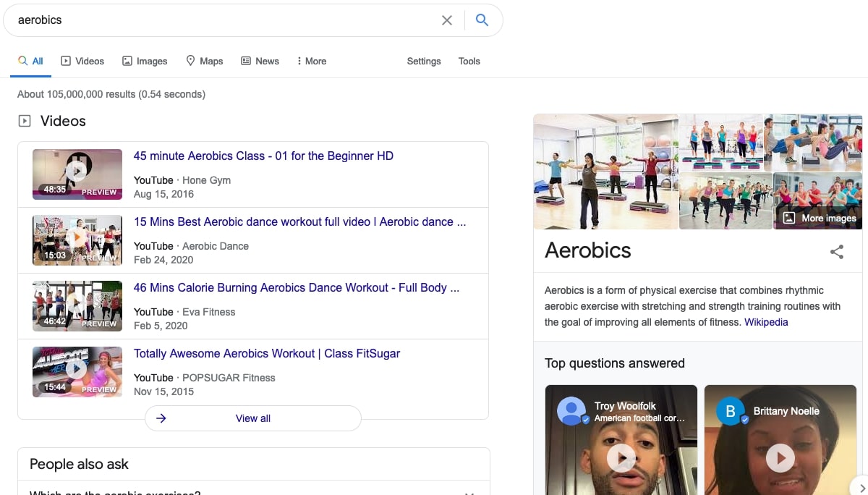Click the blue magnifier search icon
The height and width of the screenshot is (495, 868).
click(x=482, y=20)
